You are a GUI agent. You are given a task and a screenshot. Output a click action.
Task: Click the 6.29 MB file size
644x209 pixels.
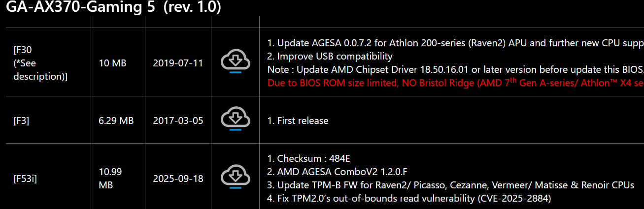pyautogui.click(x=116, y=120)
